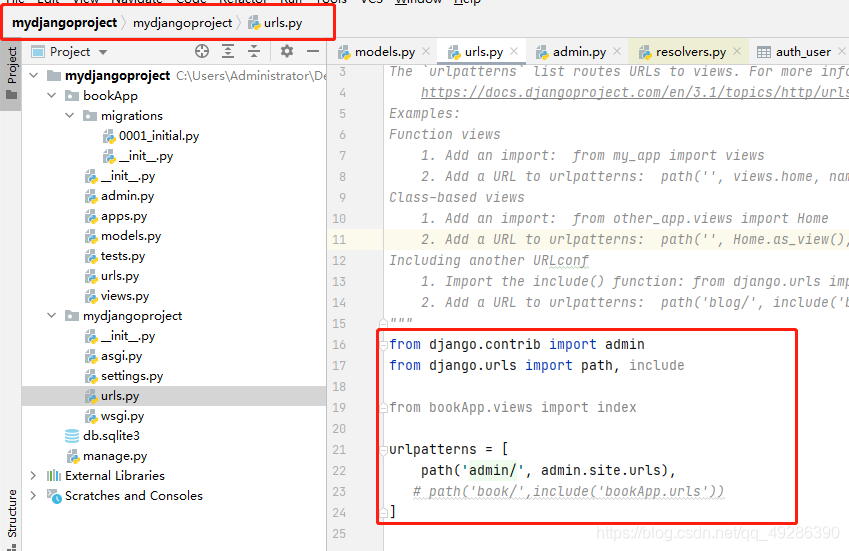Click the commented path('book/') line
The width and height of the screenshot is (849, 551).
click(x=569, y=491)
